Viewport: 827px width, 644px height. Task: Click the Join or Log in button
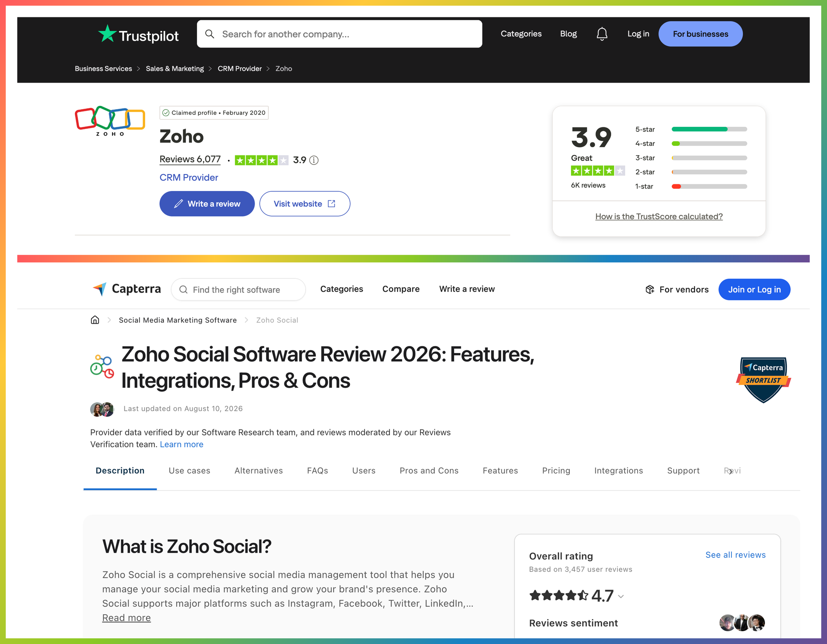[x=755, y=290]
